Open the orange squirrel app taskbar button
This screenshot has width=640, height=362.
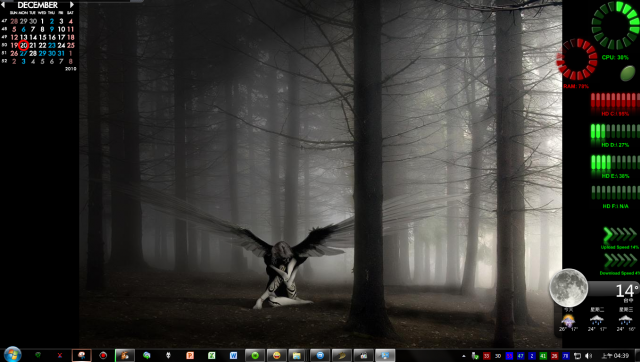click(x=124, y=355)
